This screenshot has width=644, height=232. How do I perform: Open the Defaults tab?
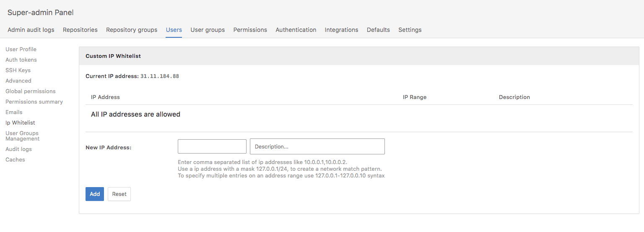pos(378,30)
